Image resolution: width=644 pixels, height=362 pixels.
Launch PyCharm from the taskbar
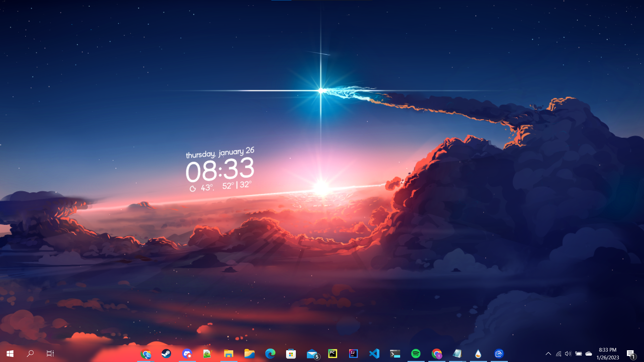333,354
